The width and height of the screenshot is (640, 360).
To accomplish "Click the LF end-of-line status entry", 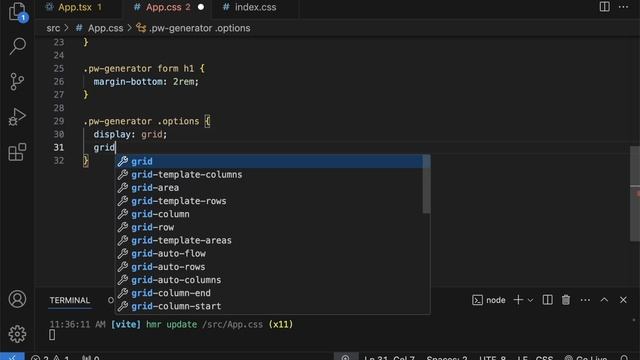I will pyautogui.click(x=522, y=358).
